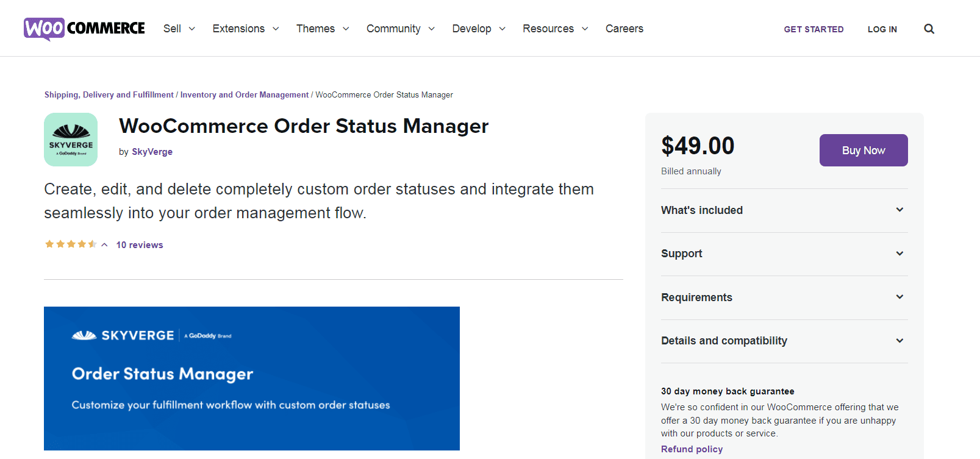Click the 'Billed annually' text

(691, 171)
